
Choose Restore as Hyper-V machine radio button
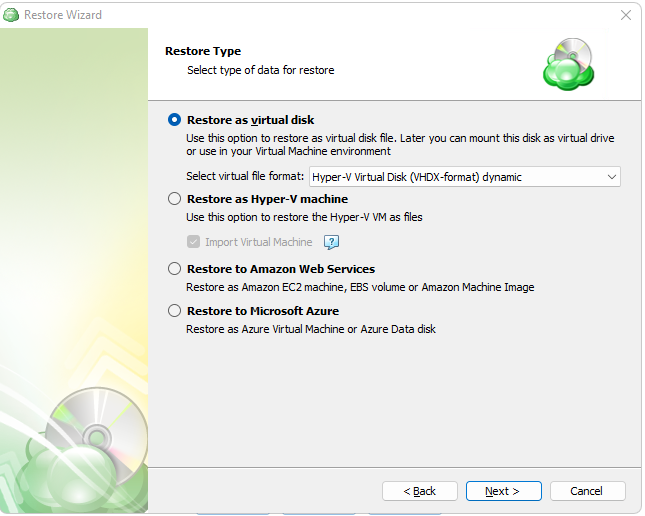pos(175,199)
